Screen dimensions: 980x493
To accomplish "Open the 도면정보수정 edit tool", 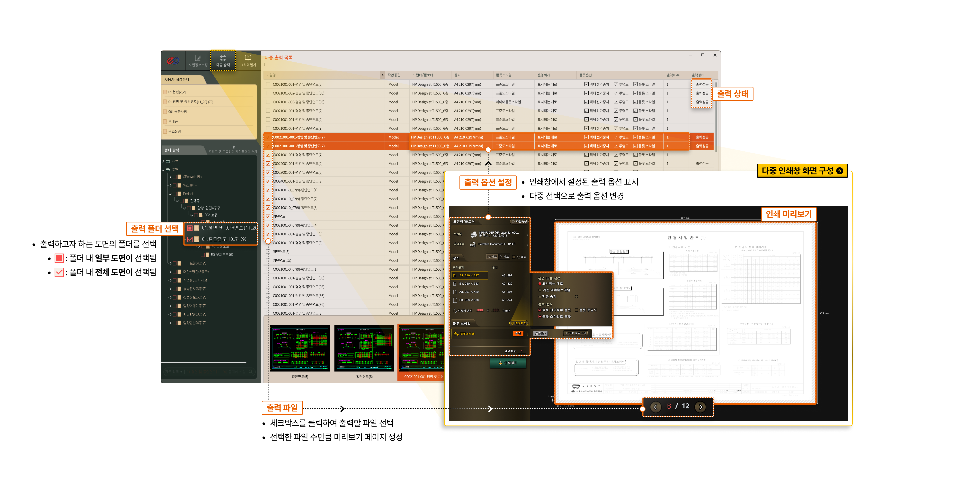I will tap(198, 58).
